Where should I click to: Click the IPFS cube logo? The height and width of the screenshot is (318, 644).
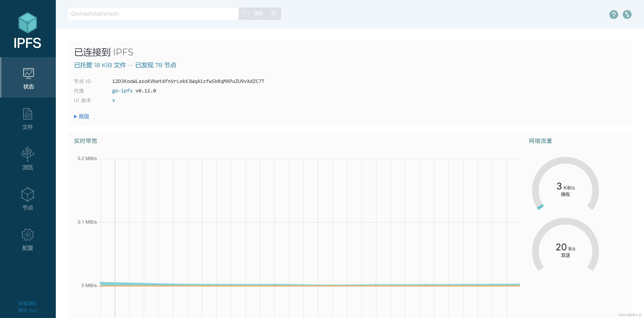coord(28,23)
